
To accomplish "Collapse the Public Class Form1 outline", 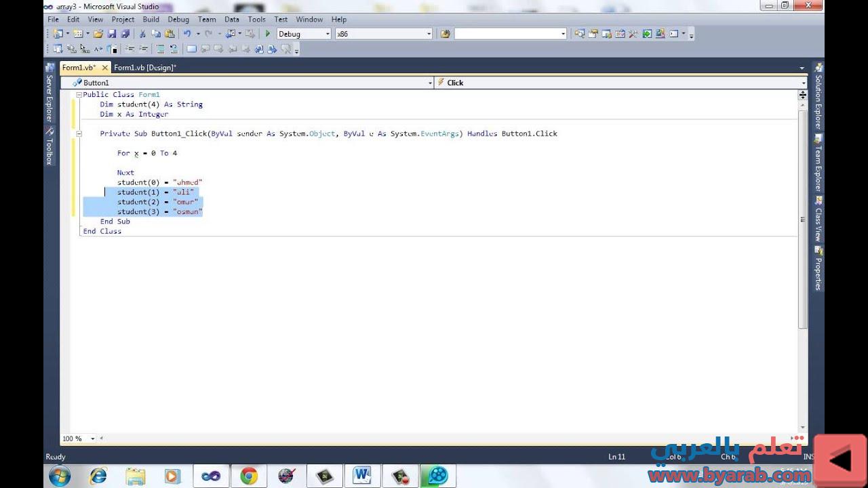I will [79, 95].
